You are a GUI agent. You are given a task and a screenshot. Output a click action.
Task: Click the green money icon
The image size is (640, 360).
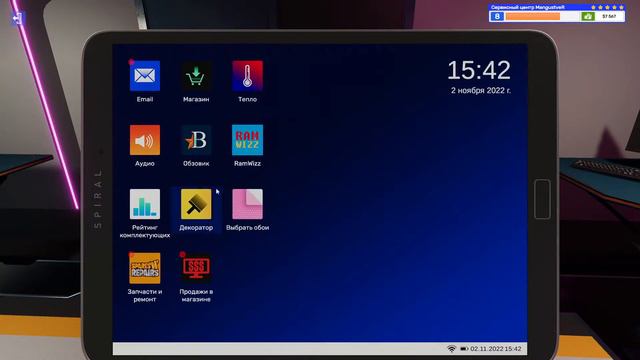coord(587,16)
